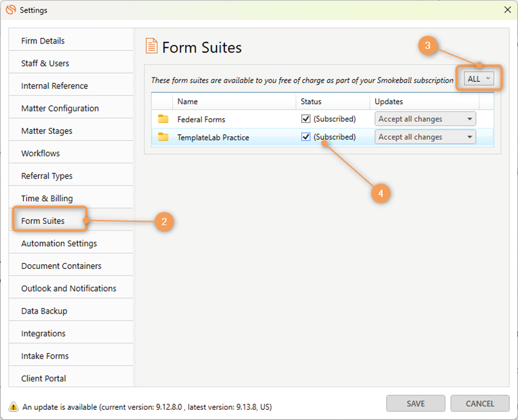Select the Federal Forms row name
This screenshot has width=518, height=420.
201,120
